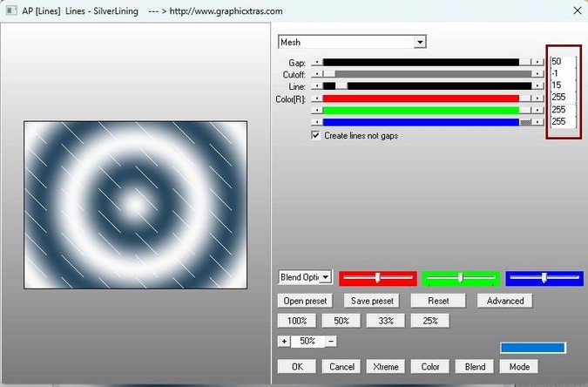588x387 pixels.
Task: Click Open preset button
Action: pyautogui.click(x=304, y=301)
